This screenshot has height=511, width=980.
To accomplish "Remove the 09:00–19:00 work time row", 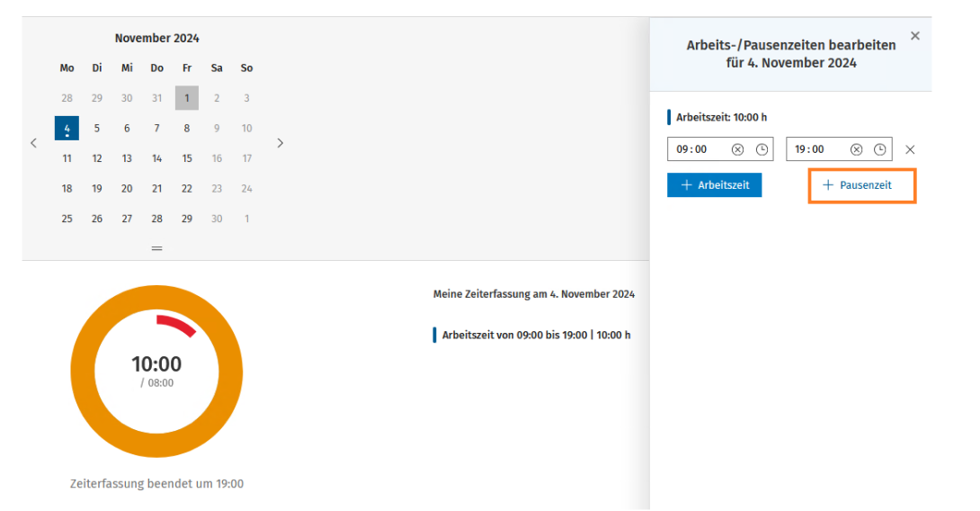I will click(910, 149).
